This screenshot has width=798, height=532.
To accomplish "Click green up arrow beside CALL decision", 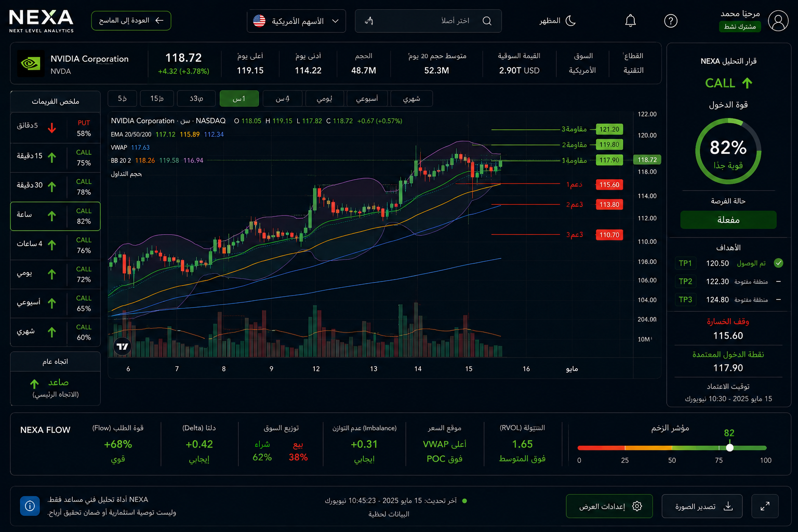I will point(747,83).
